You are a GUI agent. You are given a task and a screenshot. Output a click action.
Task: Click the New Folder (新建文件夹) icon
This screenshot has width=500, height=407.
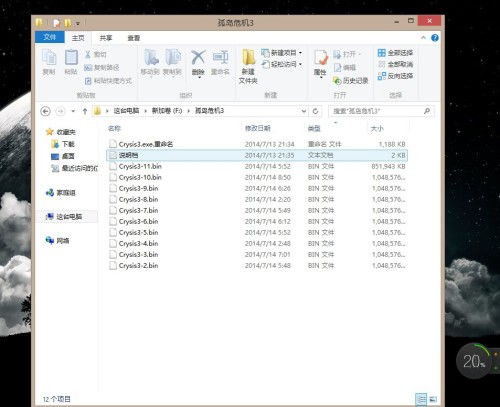coord(248,57)
